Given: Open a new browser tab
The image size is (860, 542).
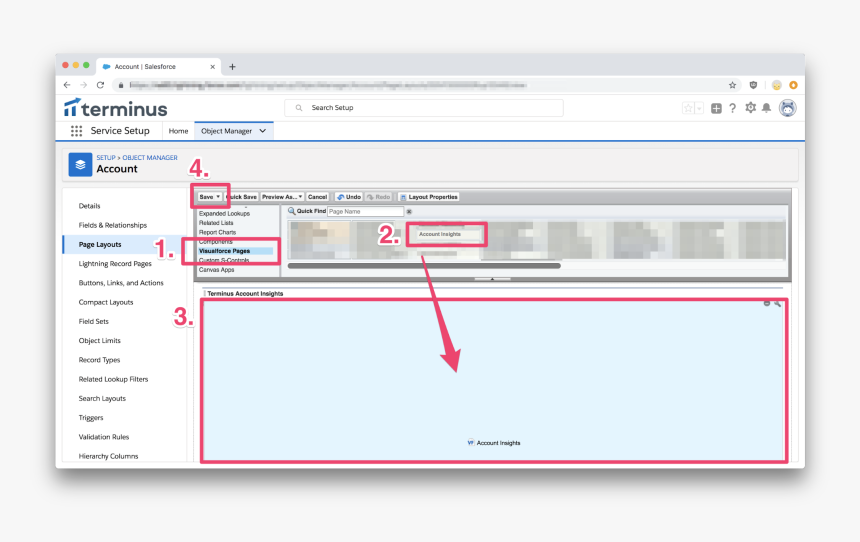Looking at the screenshot, I should point(232,66).
